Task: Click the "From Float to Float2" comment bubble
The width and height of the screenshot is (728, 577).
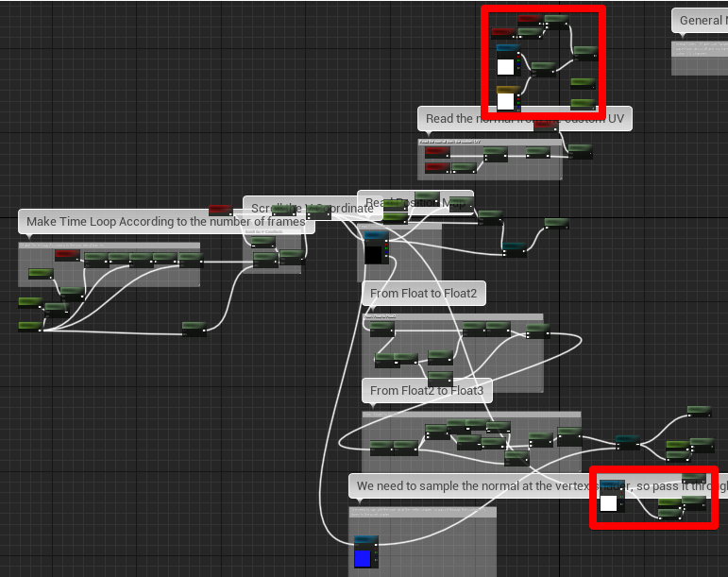Action: pos(423,294)
